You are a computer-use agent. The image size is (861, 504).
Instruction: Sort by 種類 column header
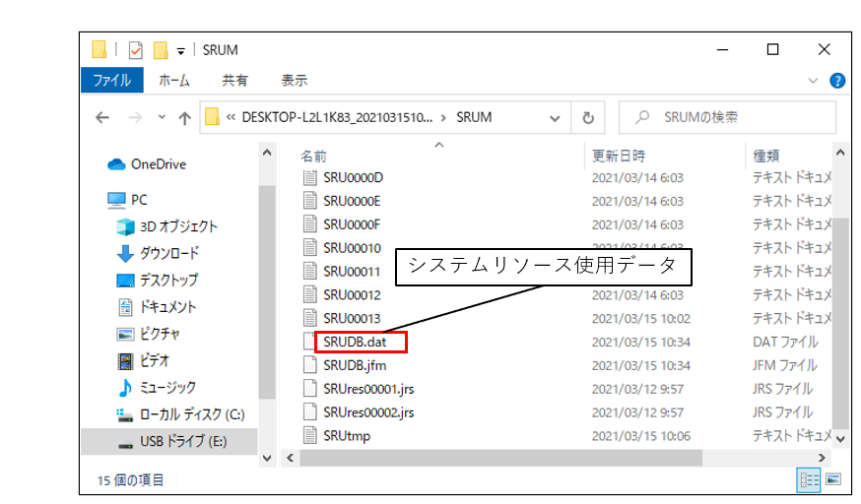[x=766, y=157]
